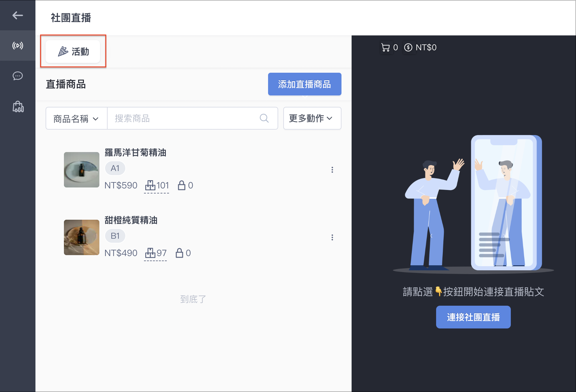
Task: Open thumbnail of 羅馬洋甘菊精油
Action: tap(82, 170)
